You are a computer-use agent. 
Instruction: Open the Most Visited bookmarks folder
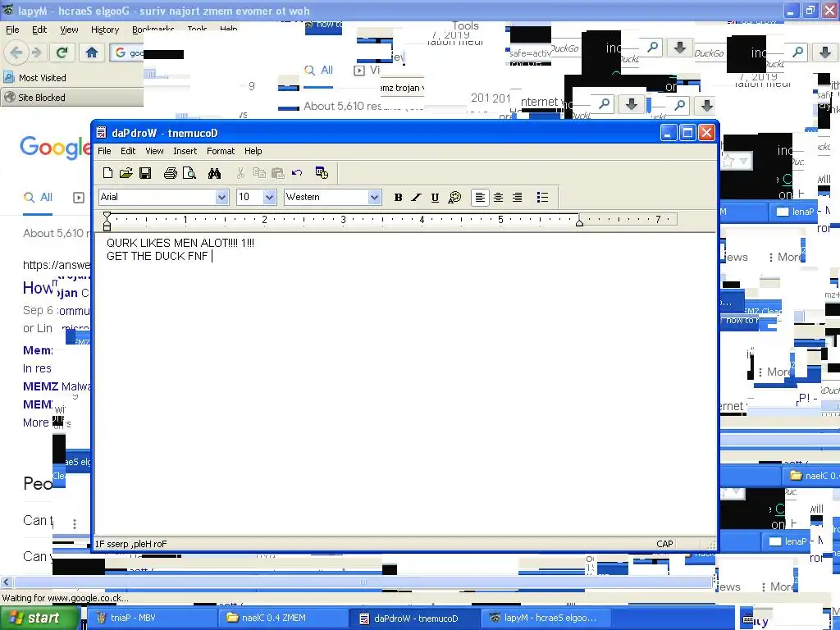point(35,78)
